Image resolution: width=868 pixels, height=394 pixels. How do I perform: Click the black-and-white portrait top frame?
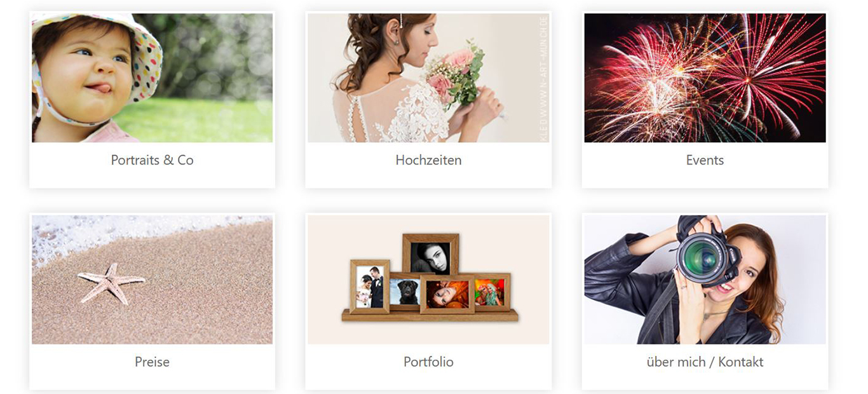(x=430, y=255)
